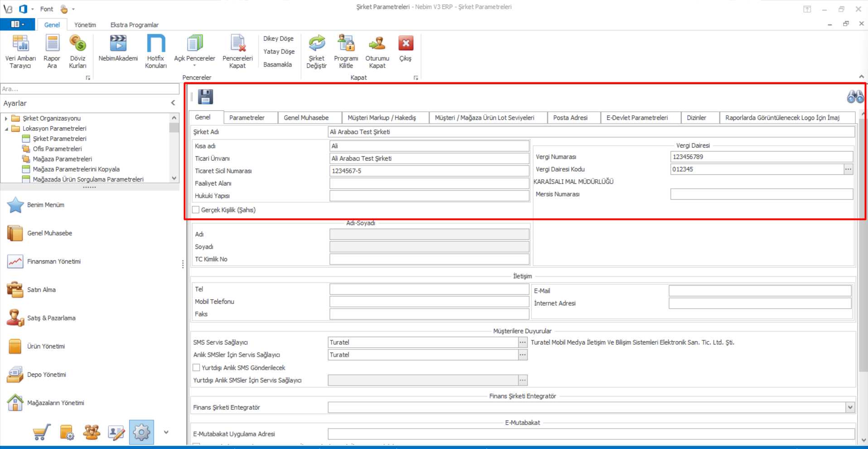The width and height of the screenshot is (868, 449).
Task: Check Yurtdışı Anlık SMS Gönderilecek option
Action: click(197, 368)
